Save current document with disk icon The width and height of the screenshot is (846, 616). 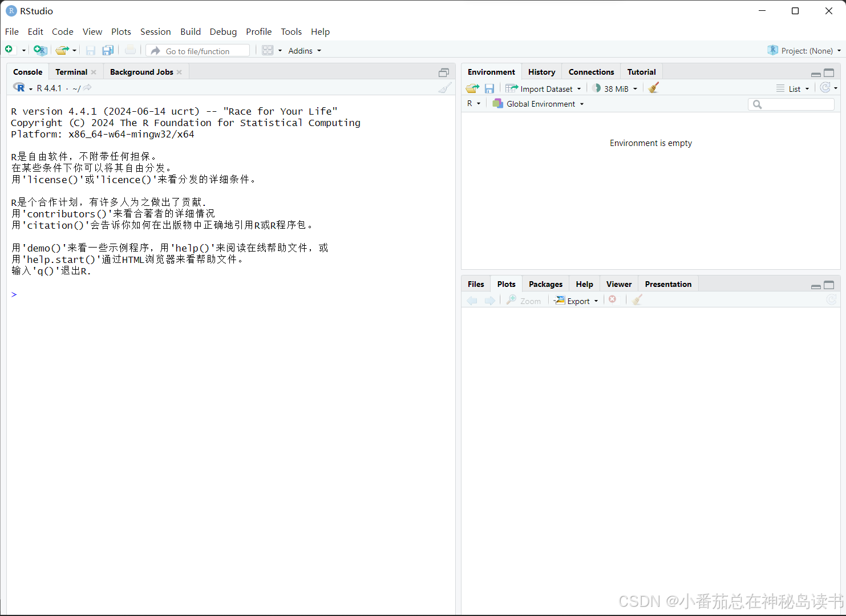(x=90, y=50)
